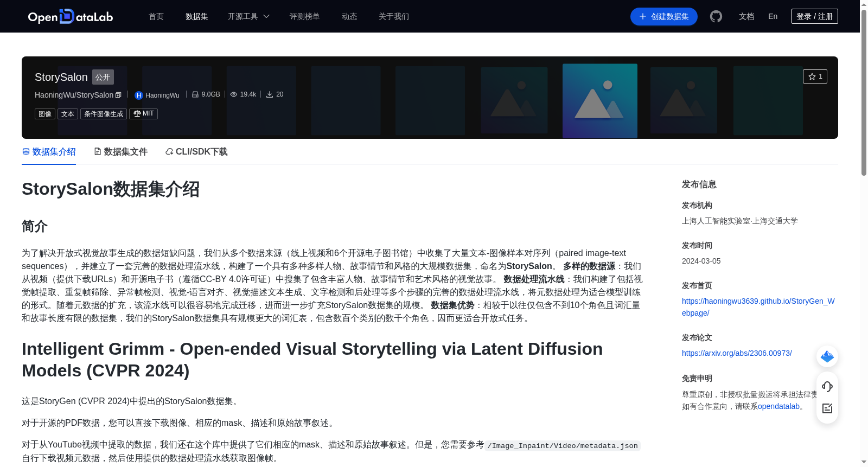868x467 pixels.
Task: Open the feedback edit icon
Action: (x=827, y=408)
